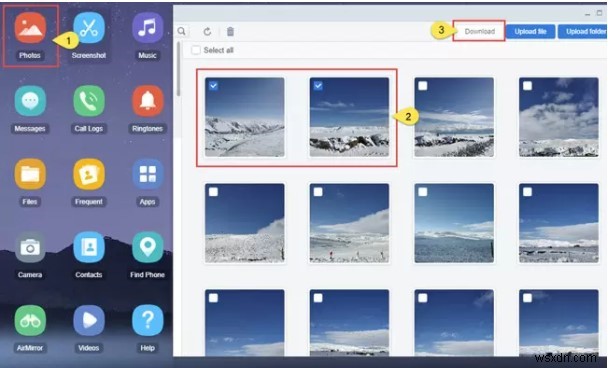Open the Contacts icon
Viewport: 608px width, 368px height.
pyautogui.click(x=89, y=247)
